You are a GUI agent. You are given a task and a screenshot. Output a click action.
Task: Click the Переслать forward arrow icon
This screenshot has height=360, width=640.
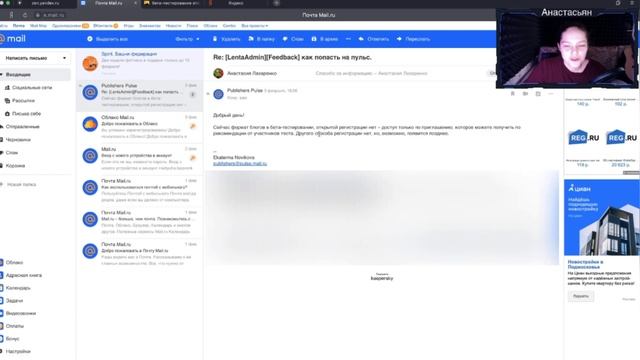(x=399, y=39)
